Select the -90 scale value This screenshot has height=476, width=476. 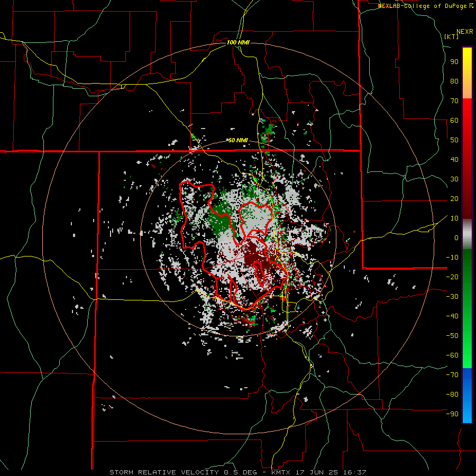[x=452, y=414]
